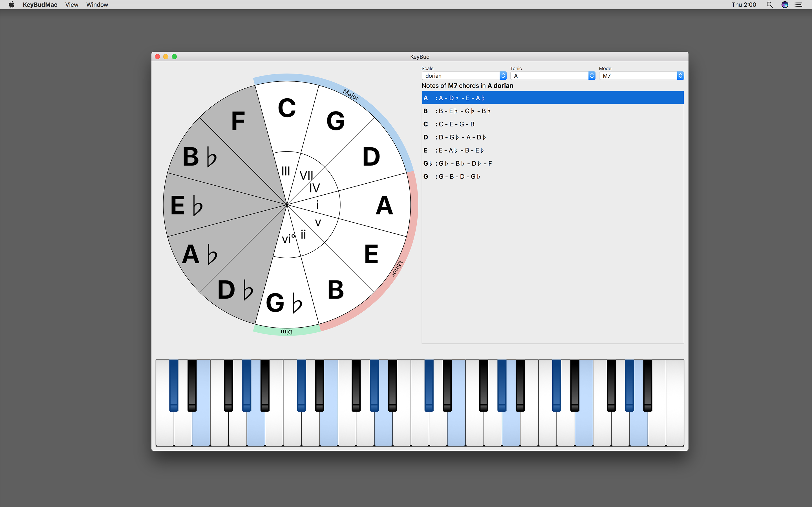
Task: Open the KeyBudMac application menu
Action: point(40,5)
